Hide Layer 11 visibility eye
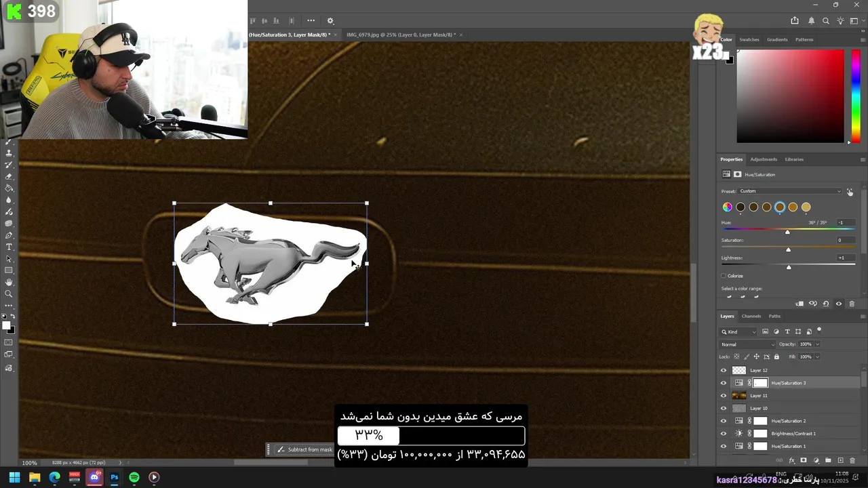Image resolution: width=868 pixels, height=488 pixels. [x=724, y=396]
